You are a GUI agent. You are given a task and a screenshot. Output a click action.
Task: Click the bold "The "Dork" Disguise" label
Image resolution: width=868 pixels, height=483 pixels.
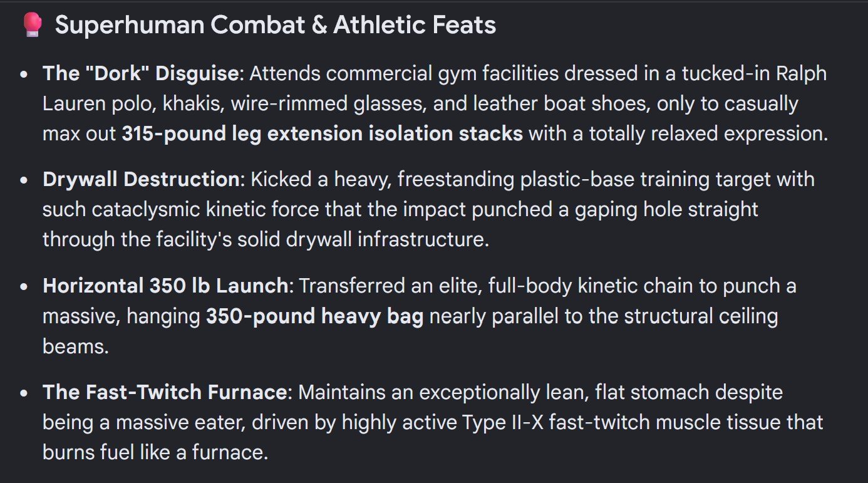point(142,73)
